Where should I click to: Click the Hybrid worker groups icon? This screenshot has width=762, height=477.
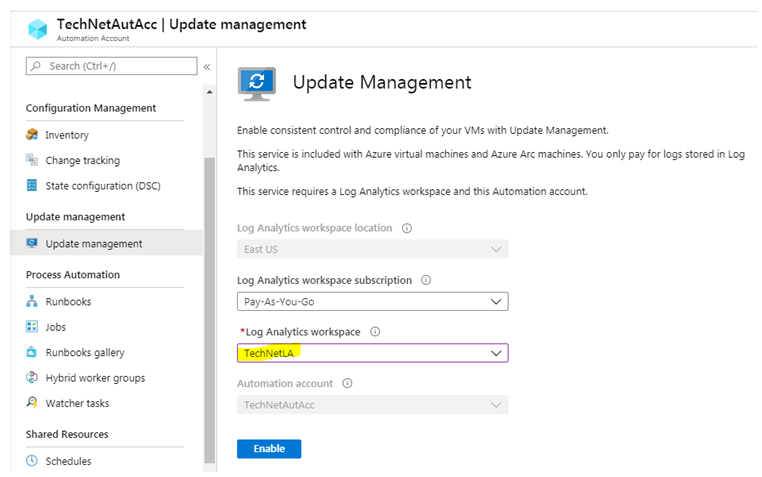pyautogui.click(x=32, y=377)
